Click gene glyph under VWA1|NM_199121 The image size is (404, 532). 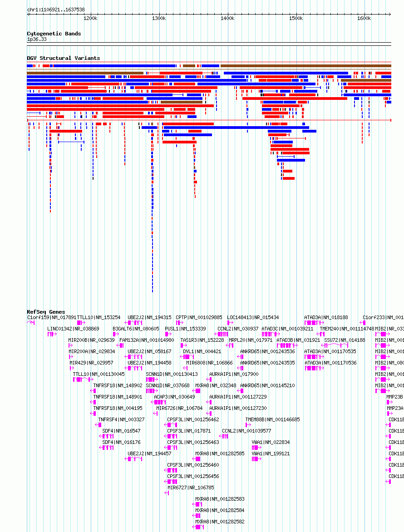tap(257, 459)
